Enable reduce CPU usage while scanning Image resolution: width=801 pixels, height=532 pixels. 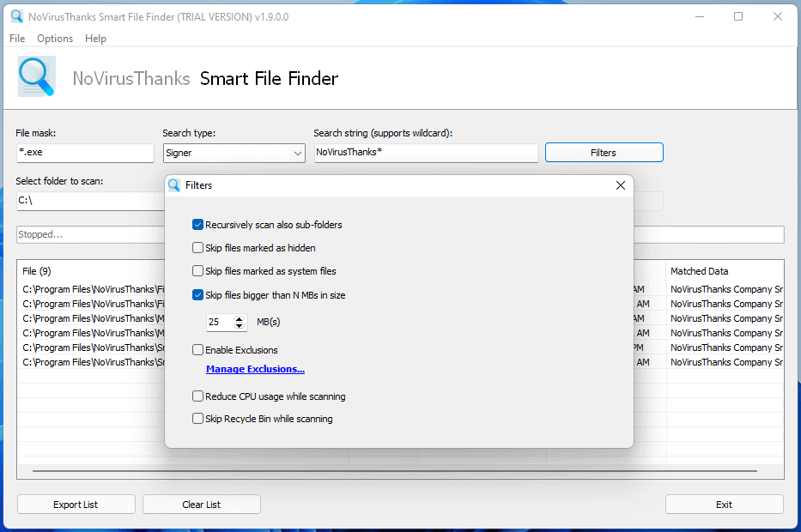coord(197,396)
